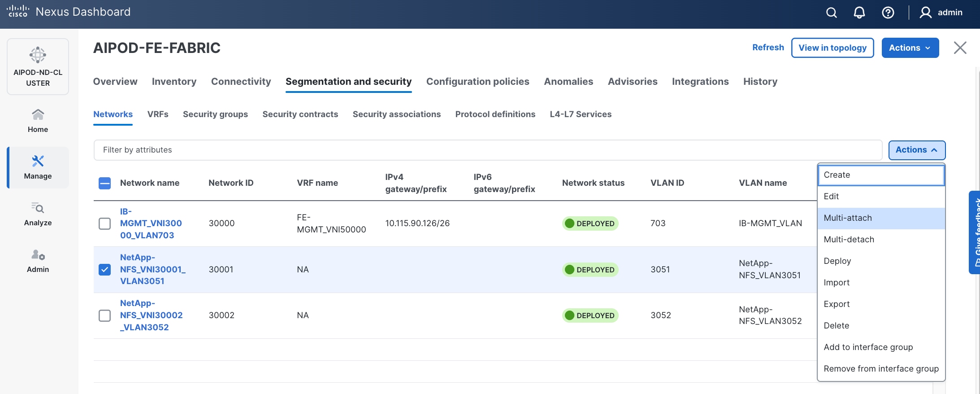This screenshot has height=394, width=980.
Task: Click the help question mark icon
Action: [x=888, y=13]
